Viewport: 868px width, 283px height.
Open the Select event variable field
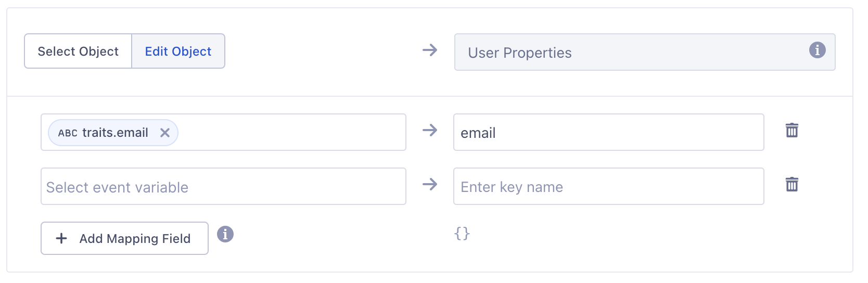pyautogui.click(x=223, y=187)
